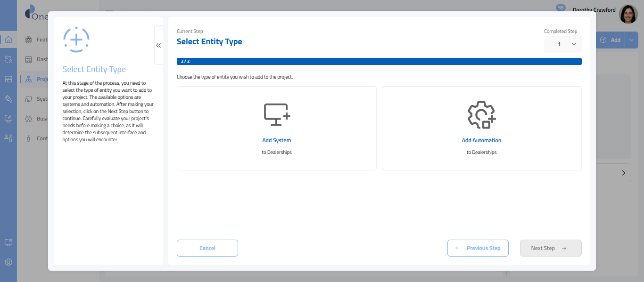The image size is (644, 282).
Task: Expand the Add button dropdown arrow
Action: (x=631, y=40)
